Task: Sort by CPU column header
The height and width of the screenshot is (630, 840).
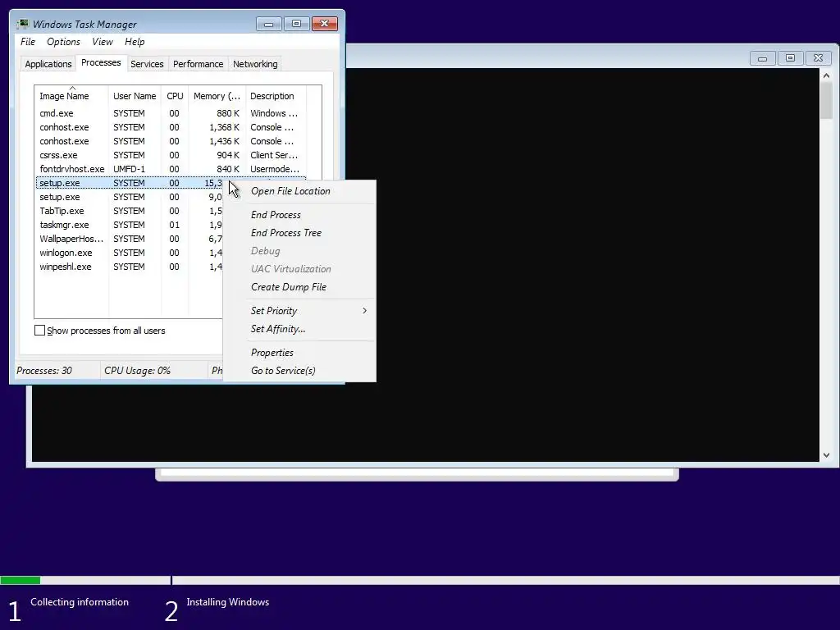Action: [x=175, y=96]
